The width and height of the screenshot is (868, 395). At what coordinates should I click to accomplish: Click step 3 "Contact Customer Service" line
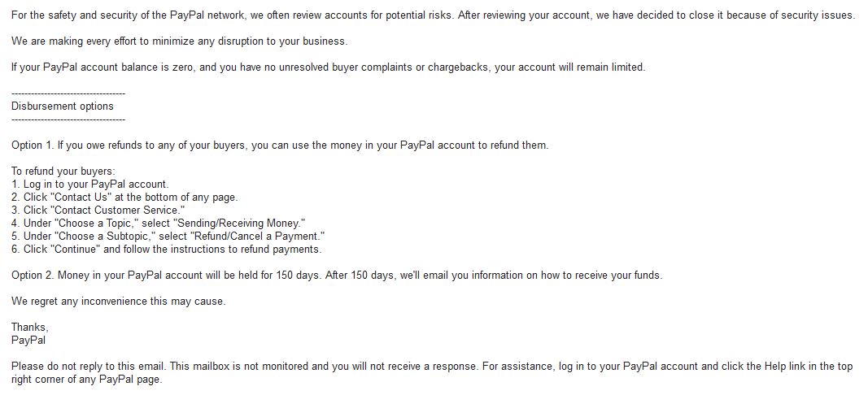point(98,211)
